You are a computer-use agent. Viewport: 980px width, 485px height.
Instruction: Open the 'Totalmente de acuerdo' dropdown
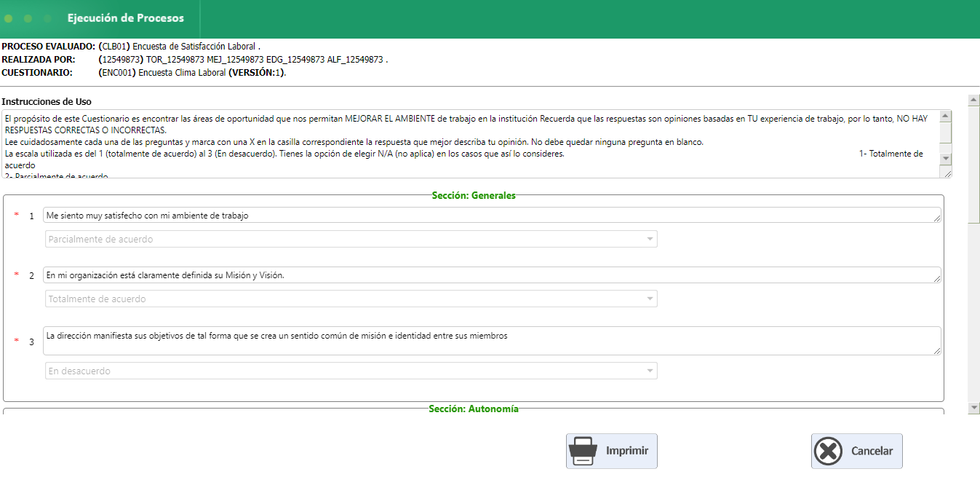click(x=351, y=299)
